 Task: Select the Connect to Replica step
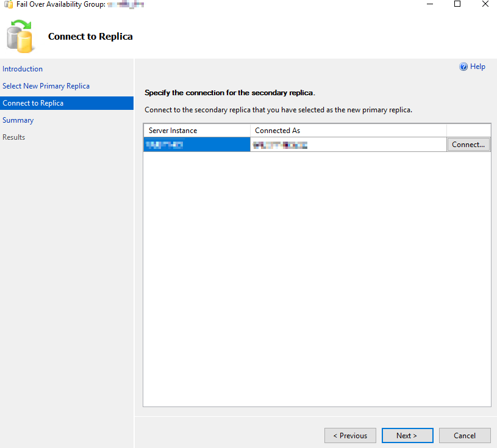pyautogui.click(x=33, y=103)
